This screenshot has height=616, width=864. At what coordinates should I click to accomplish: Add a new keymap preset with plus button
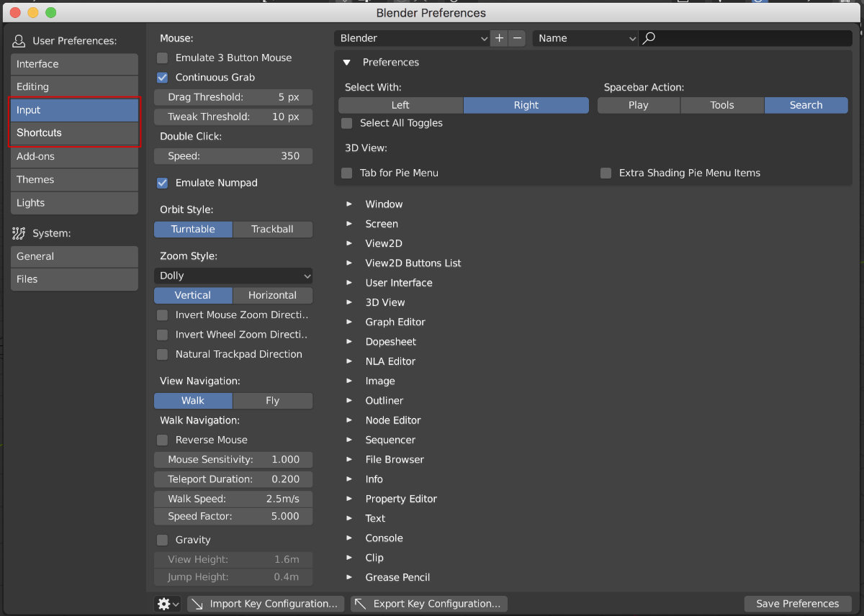(x=500, y=38)
